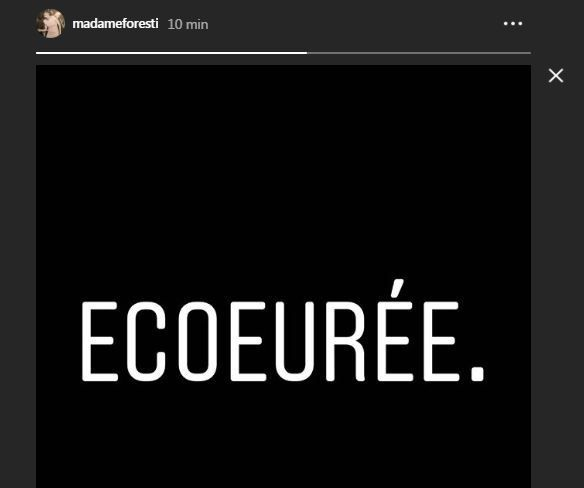Image resolution: width=584 pixels, height=488 pixels.
Task: Click the letter E starting ECOEURÉE
Action: pyautogui.click(x=100, y=341)
